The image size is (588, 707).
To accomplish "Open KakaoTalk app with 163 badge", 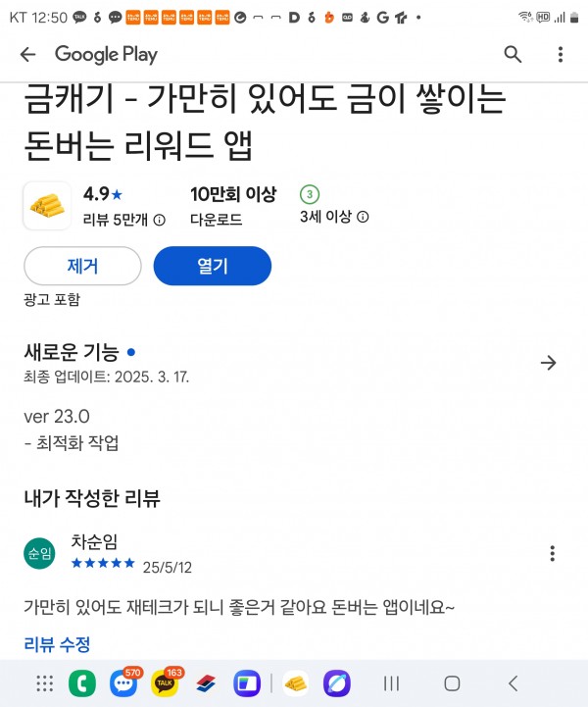I will pyautogui.click(x=166, y=682).
